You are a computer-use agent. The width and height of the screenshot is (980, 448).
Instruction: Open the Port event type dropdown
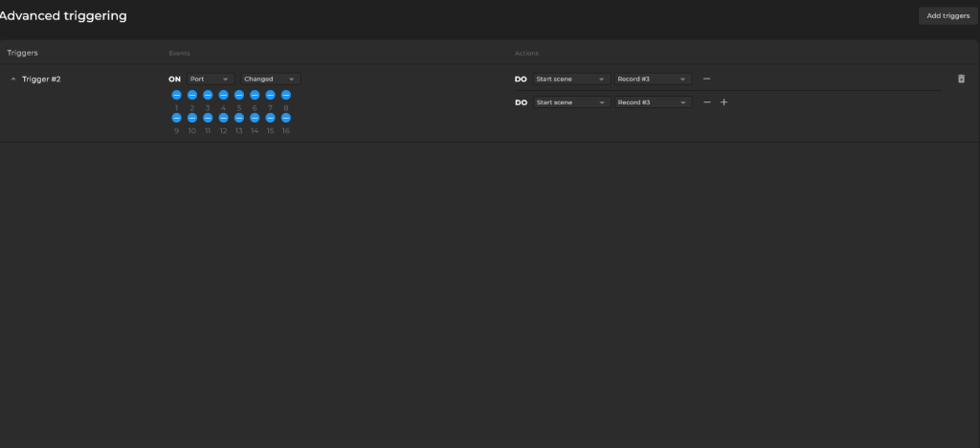click(210, 79)
